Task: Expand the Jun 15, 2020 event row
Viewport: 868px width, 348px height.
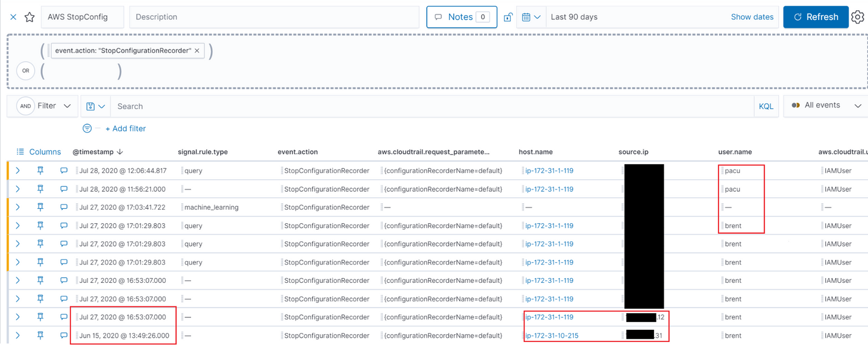Action: (17, 335)
